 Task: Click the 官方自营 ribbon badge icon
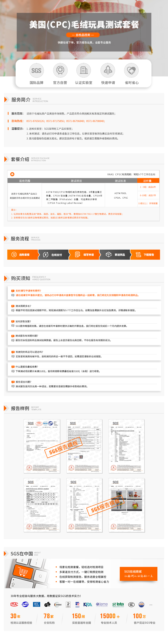pos(60,70)
